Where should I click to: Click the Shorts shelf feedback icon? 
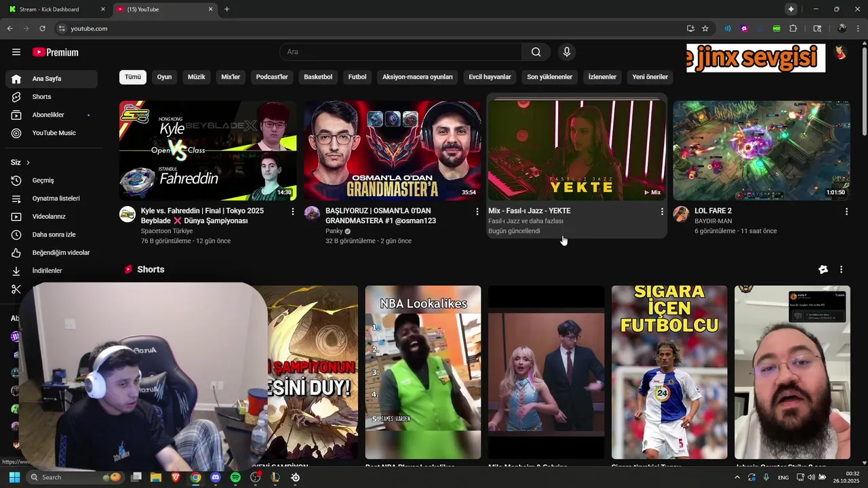click(x=823, y=270)
